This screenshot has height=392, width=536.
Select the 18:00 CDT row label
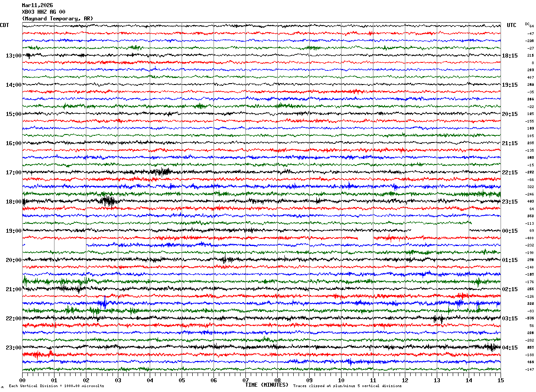[13, 202]
